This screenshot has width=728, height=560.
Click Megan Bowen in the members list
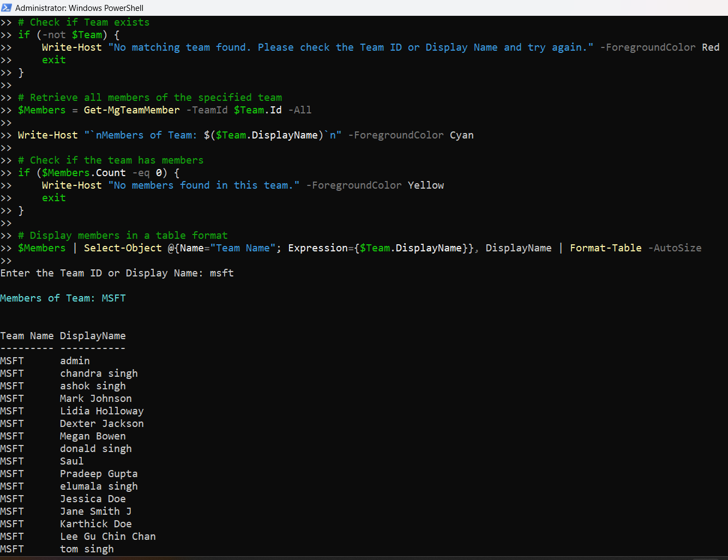(x=93, y=436)
